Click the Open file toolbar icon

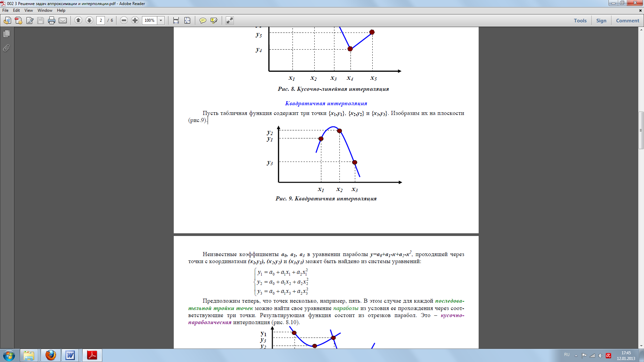(x=7, y=20)
